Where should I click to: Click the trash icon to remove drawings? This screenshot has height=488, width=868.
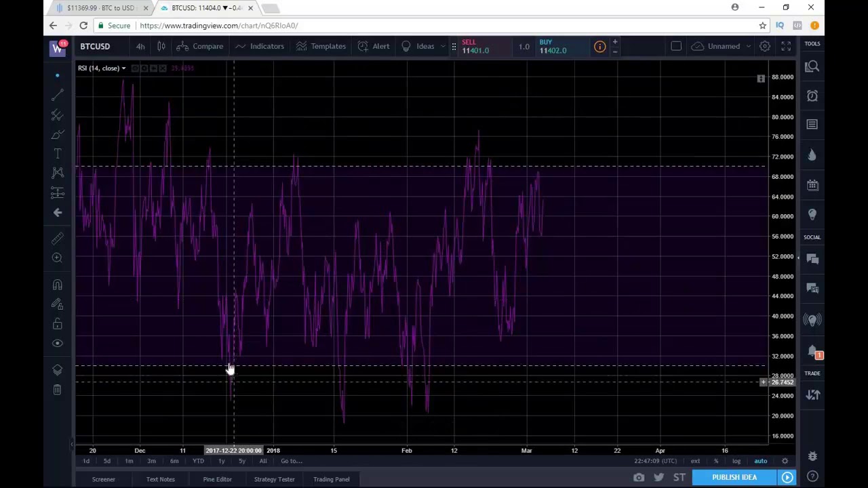[x=58, y=389]
